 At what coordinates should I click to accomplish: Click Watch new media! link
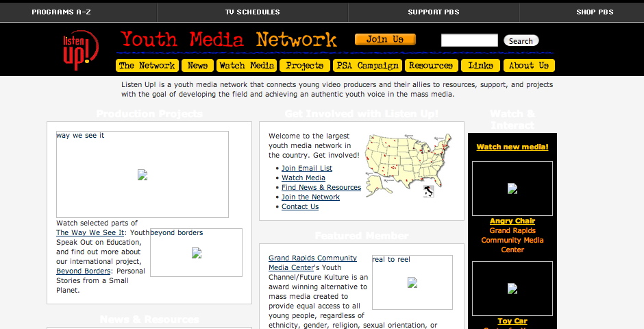click(x=512, y=147)
